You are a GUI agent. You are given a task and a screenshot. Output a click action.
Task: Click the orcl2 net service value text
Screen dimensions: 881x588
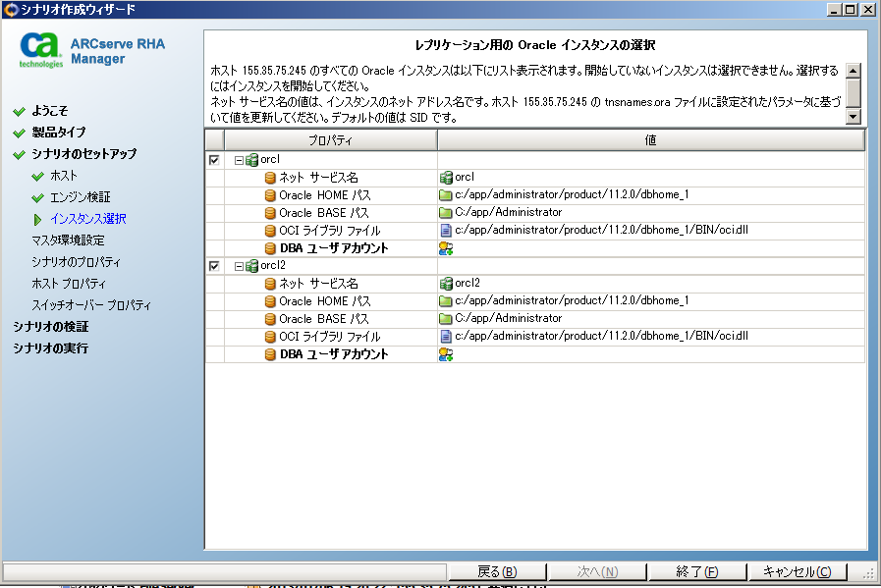468,283
